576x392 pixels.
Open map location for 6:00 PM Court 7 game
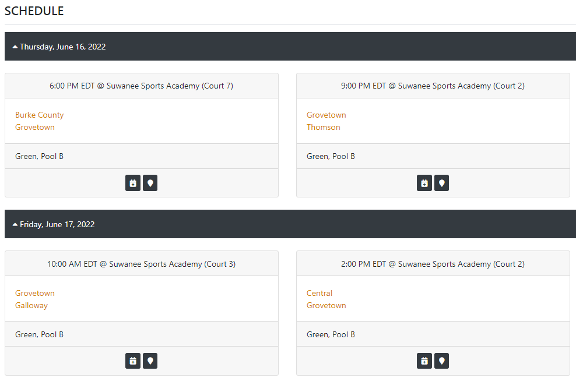point(150,183)
